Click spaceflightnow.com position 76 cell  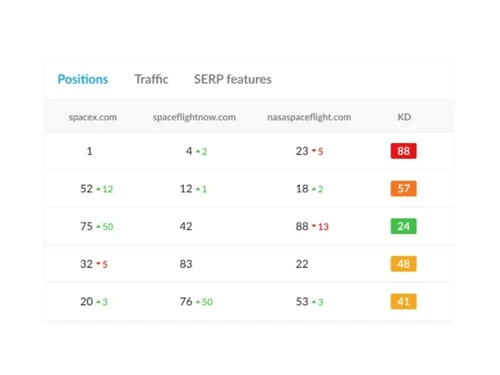(186, 302)
